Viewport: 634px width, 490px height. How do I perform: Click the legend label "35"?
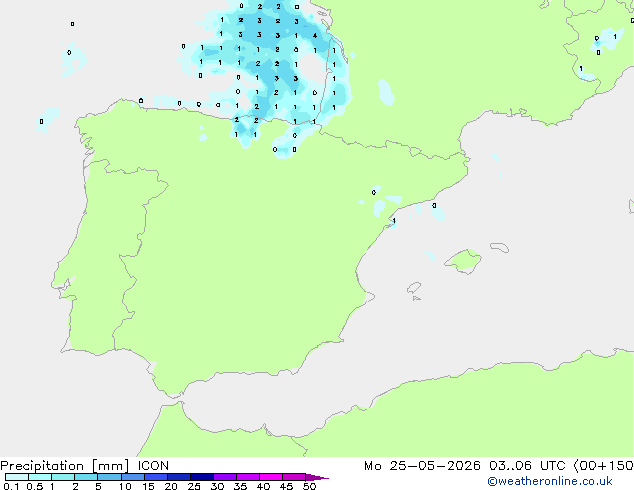click(x=240, y=486)
